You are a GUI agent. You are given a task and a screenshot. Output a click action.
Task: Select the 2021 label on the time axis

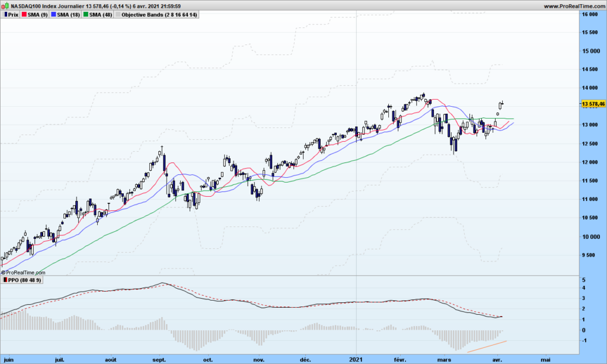tap(356, 360)
